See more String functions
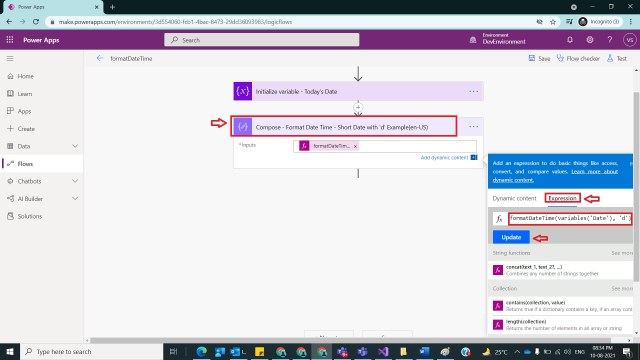This screenshot has height=360, width=640. tap(622, 253)
